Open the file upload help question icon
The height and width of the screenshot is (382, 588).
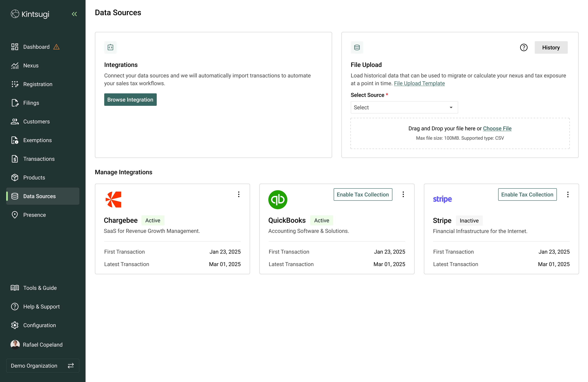point(523,47)
